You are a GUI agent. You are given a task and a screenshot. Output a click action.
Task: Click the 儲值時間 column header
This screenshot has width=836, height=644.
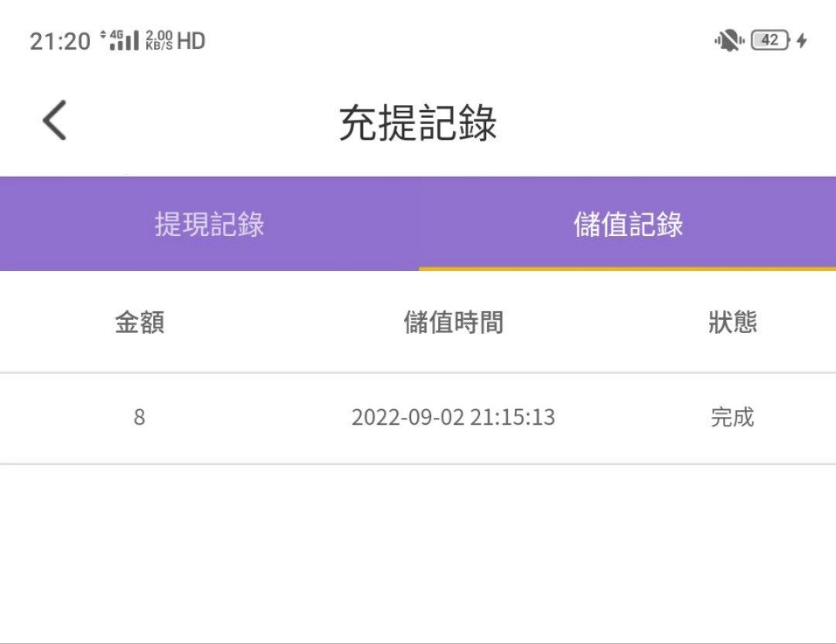pos(453,322)
